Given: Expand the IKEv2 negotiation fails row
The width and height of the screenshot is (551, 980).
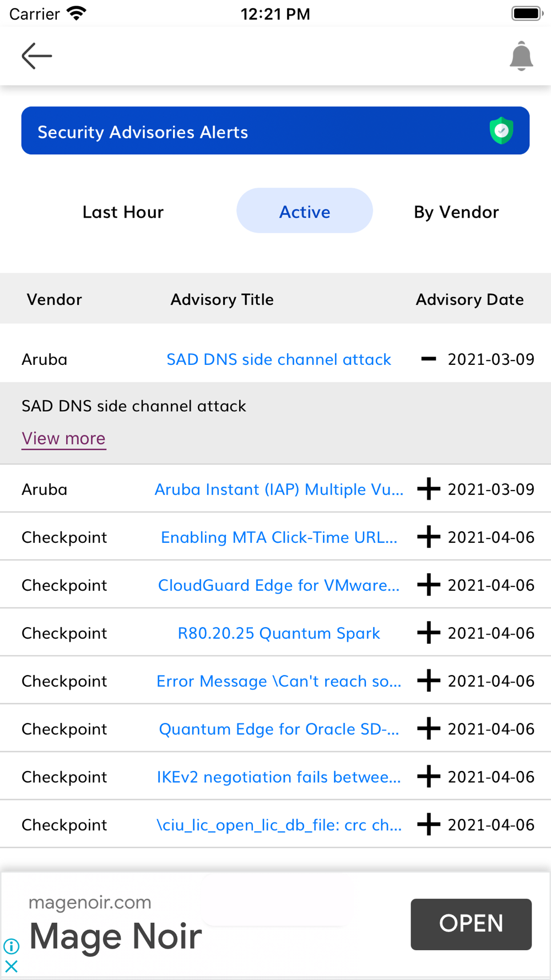Looking at the screenshot, I should tap(429, 777).
